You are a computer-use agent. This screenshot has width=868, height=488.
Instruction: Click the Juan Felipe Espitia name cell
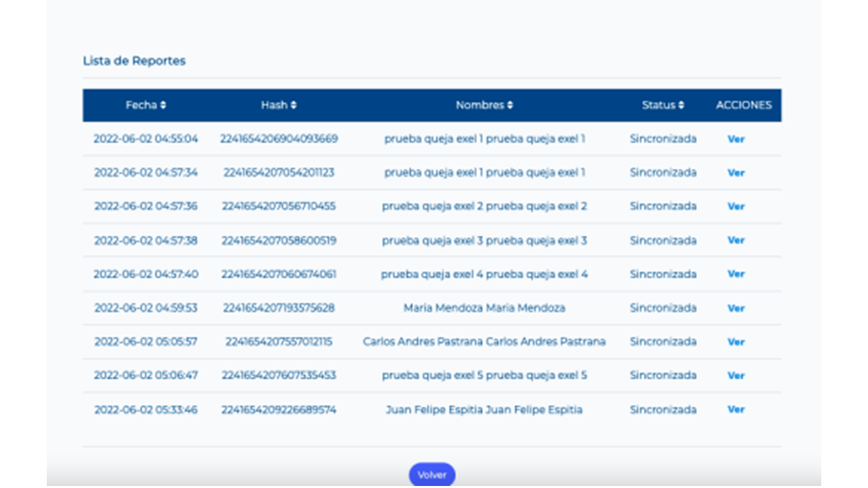[484, 409]
